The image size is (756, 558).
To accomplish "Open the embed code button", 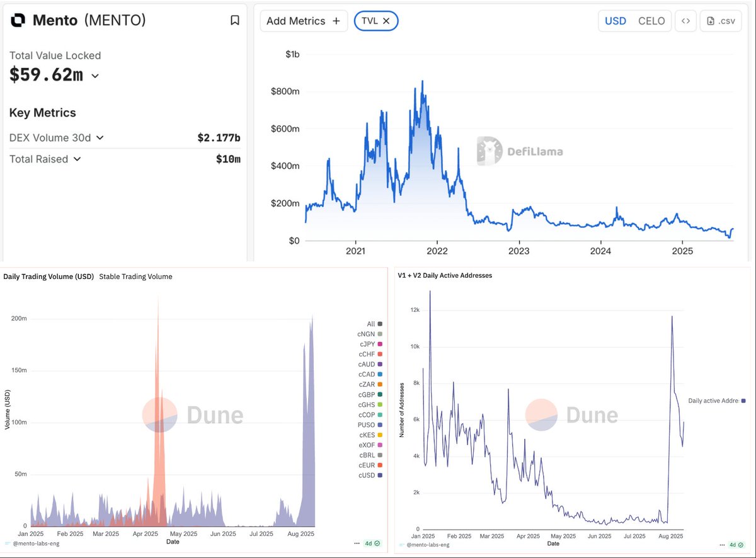I will [x=686, y=21].
